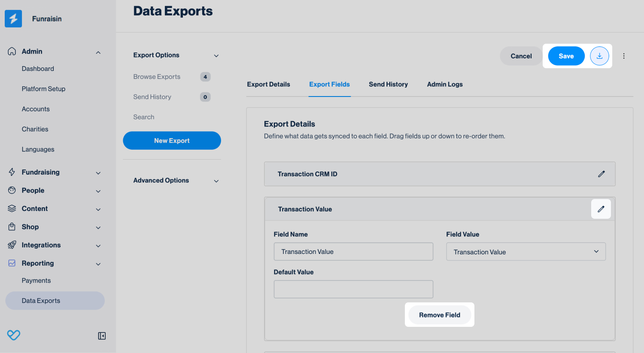Click the Transaction CRM ID row
Image resolution: width=644 pixels, height=353 pixels.
coord(440,174)
